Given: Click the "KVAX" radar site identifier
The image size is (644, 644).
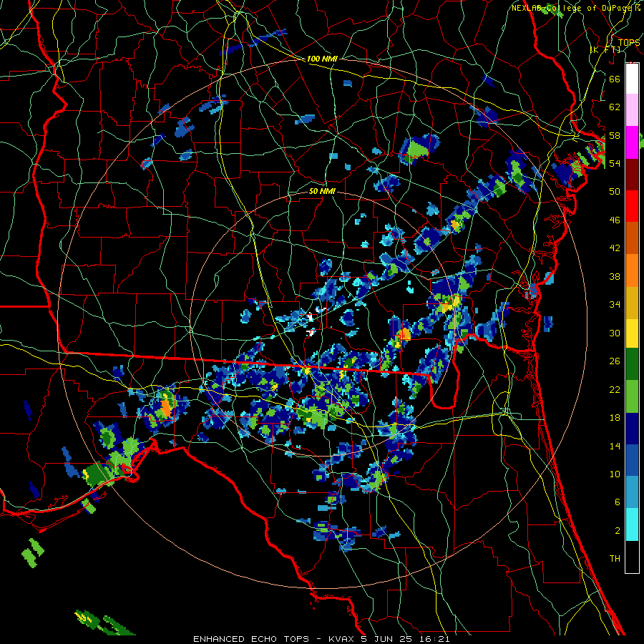Looking at the screenshot, I should 343,639.
